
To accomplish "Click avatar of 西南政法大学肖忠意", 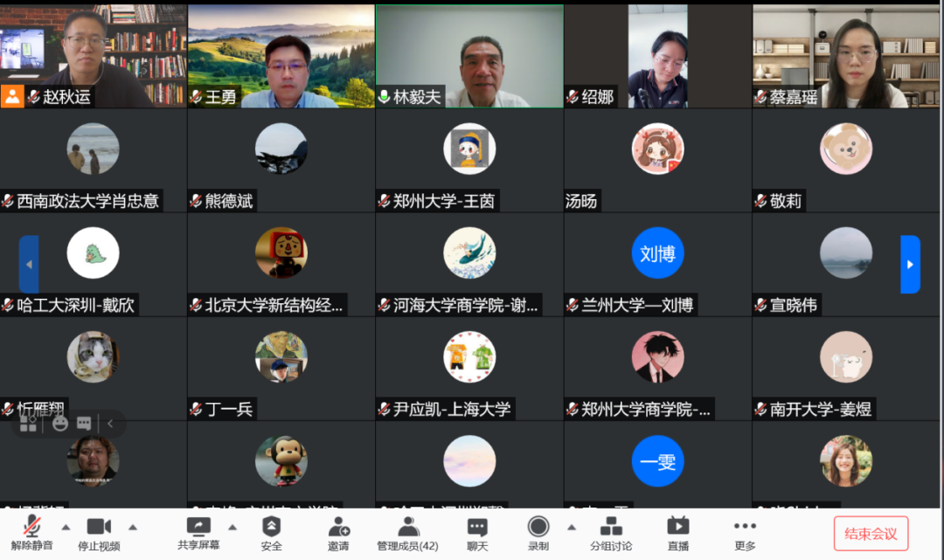I will coord(93,149).
